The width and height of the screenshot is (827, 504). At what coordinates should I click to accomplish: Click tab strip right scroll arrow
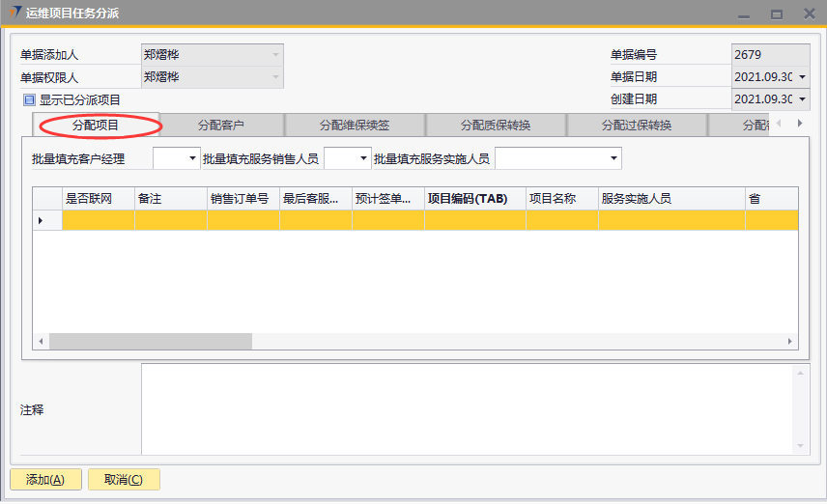[799, 124]
